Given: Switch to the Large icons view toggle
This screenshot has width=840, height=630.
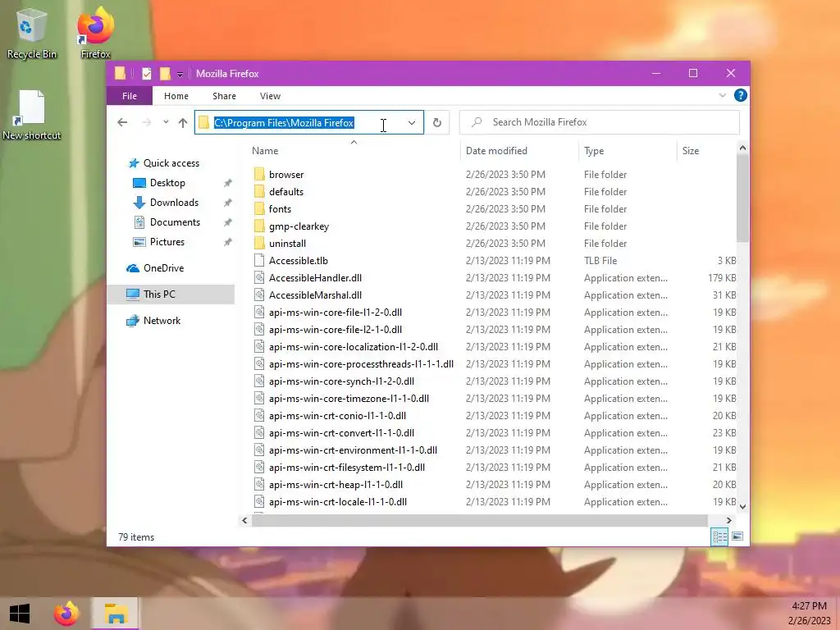Looking at the screenshot, I should (737, 536).
